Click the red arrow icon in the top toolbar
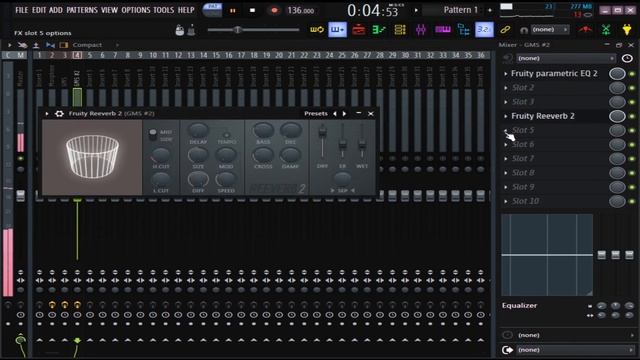Viewport: 640px width, 360px height. (585, 29)
